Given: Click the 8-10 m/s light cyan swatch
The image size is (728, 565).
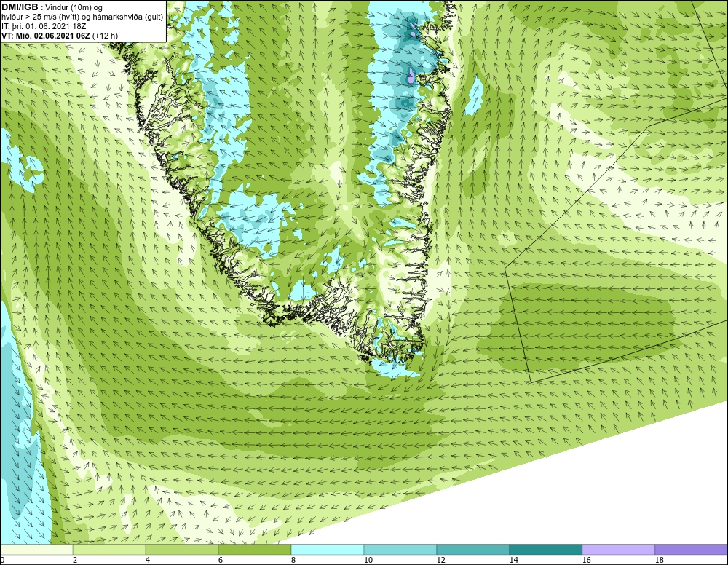Looking at the screenshot, I should point(328,550).
